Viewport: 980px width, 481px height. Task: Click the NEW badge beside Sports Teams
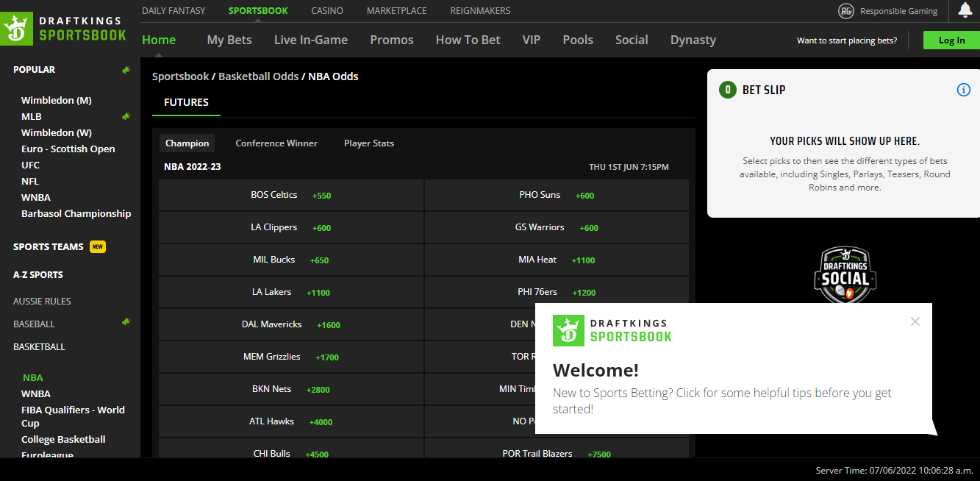(x=98, y=247)
